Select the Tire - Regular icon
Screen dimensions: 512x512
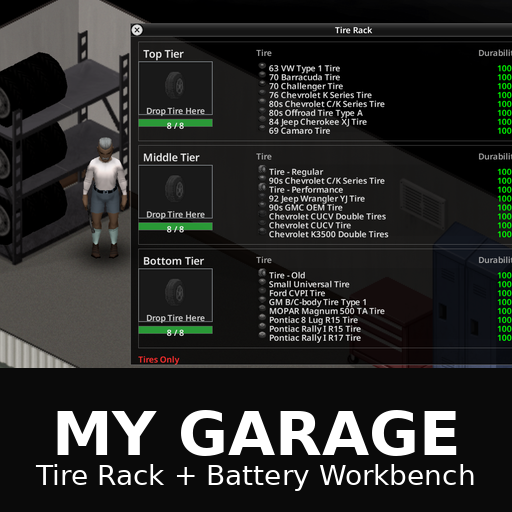[x=262, y=169]
